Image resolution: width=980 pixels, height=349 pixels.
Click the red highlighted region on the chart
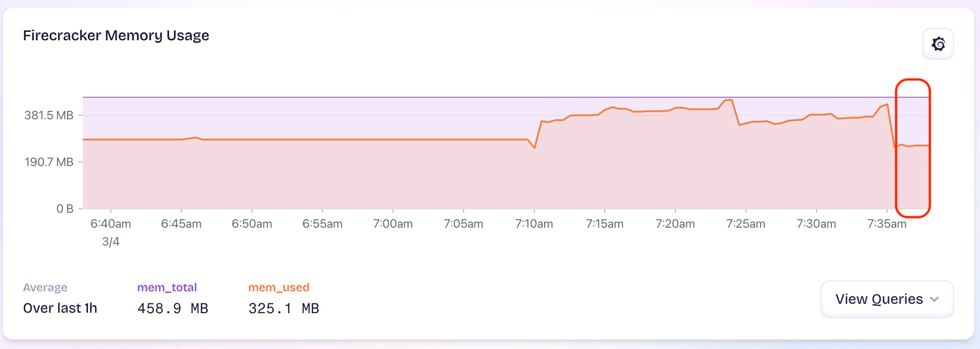(913, 148)
